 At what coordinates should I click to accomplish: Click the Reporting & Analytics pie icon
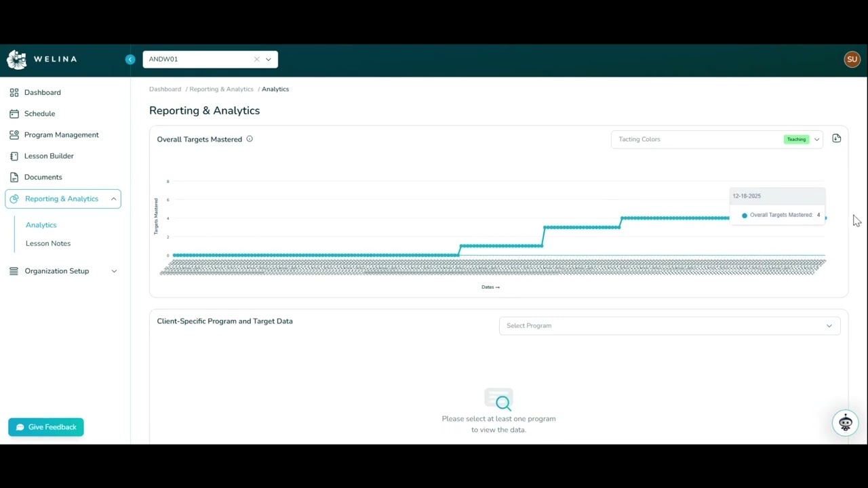14,199
